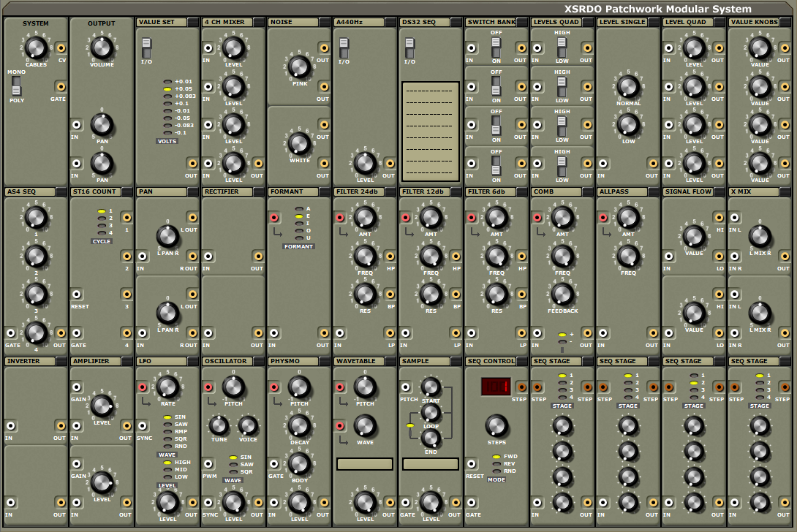Click the LEVEL SINGLE module OUT jack
Screen dimensions: 797x532
click(653, 164)
